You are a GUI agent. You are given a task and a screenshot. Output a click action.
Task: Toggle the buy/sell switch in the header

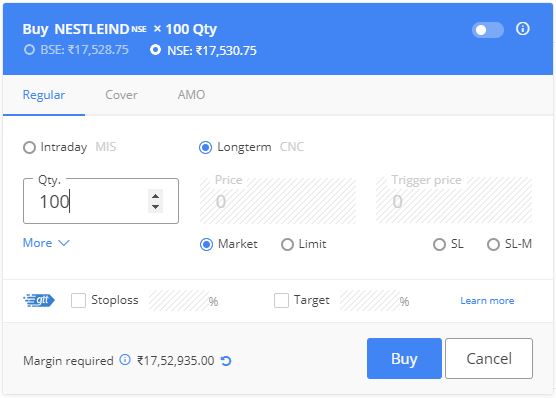(488, 30)
